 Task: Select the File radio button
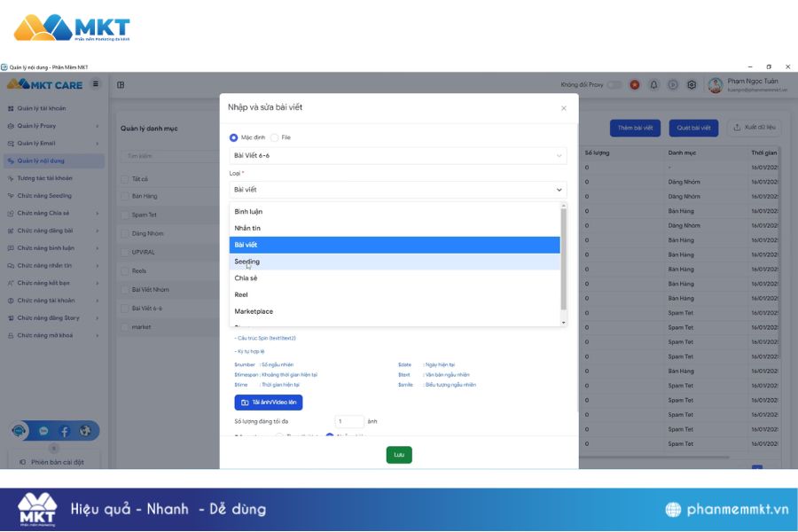275,137
